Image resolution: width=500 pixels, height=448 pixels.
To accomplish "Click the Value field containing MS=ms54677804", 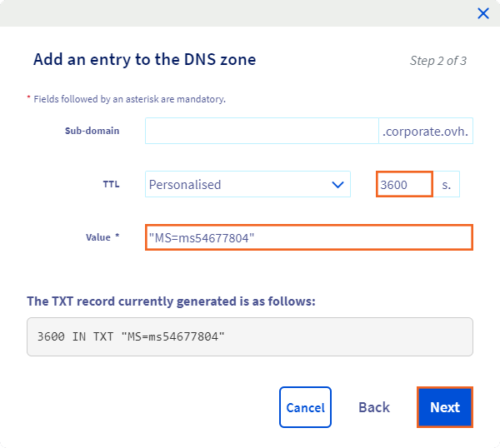I will click(308, 237).
